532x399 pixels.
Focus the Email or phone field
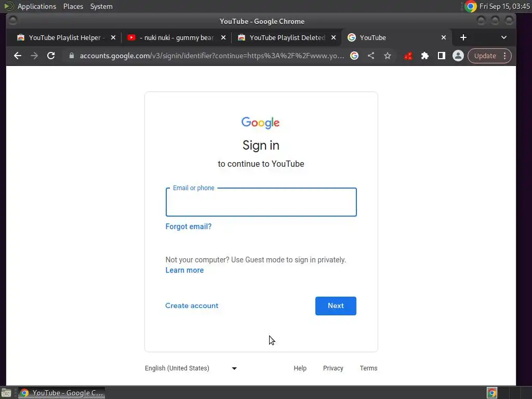click(261, 202)
